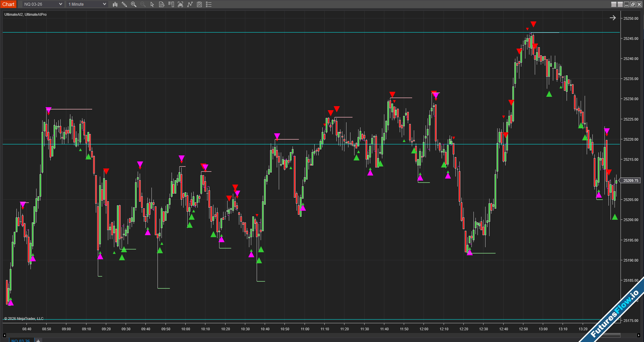The width and height of the screenshot is (644, 342).
Task: Open the Data Box icon
Action: click(x=162, y=4)
